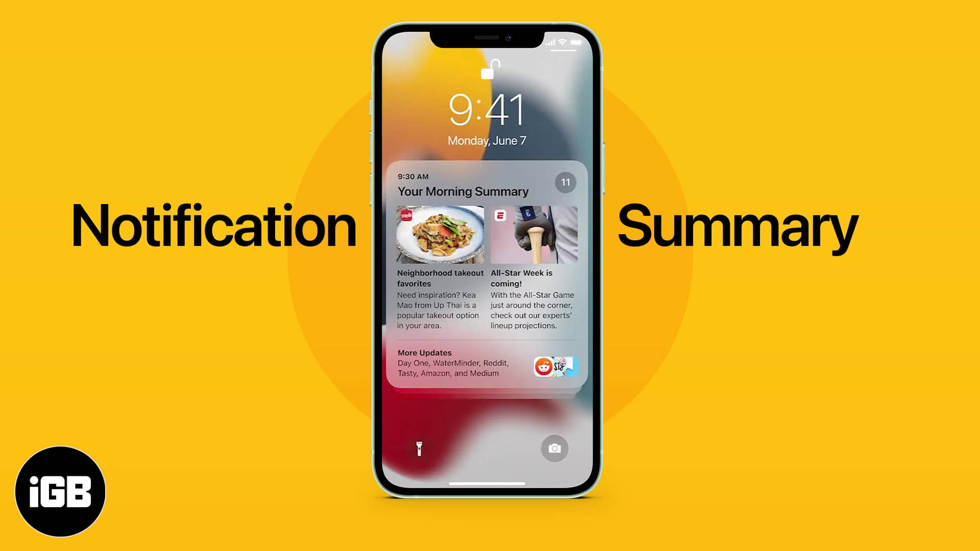Tap the flashlight icon on lock screen

[419, 448]
